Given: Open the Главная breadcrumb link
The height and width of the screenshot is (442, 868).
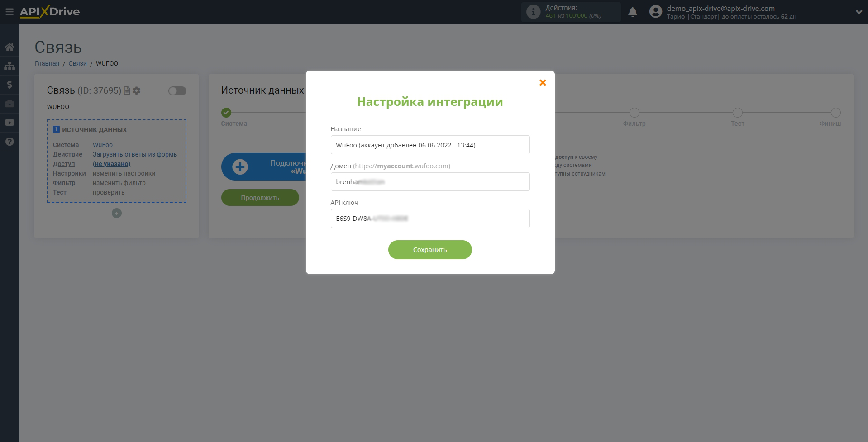Looking at the screenshot, I should (x=47, y=63).
